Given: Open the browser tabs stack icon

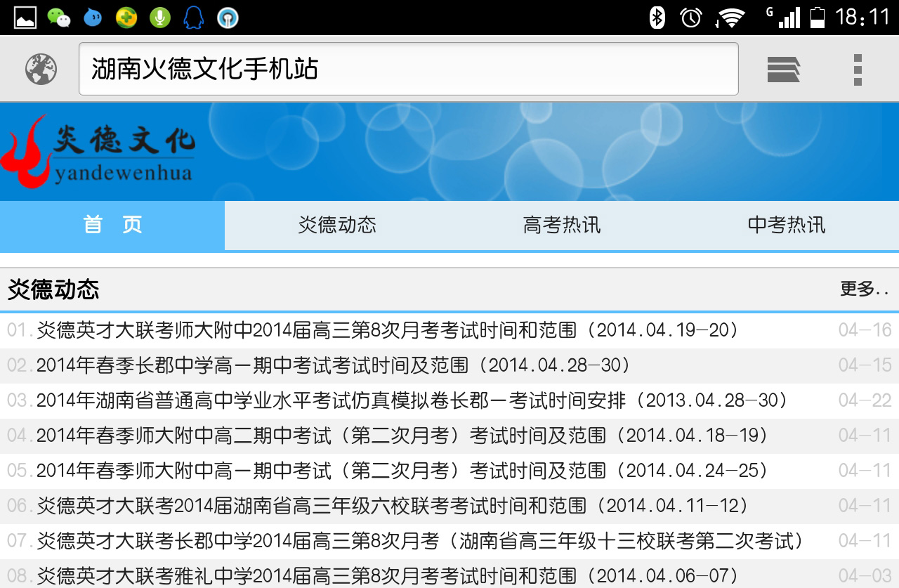Looking at the screenshot, I should 783,69.
